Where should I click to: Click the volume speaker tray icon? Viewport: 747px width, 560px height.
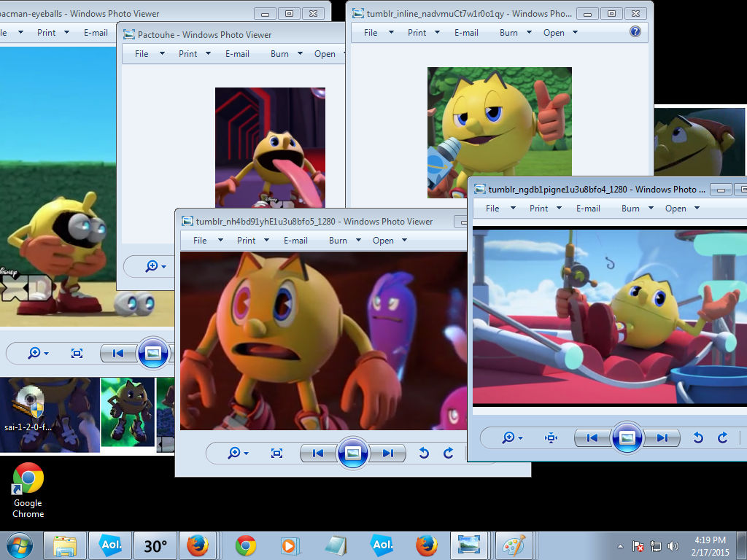(673, 546)
